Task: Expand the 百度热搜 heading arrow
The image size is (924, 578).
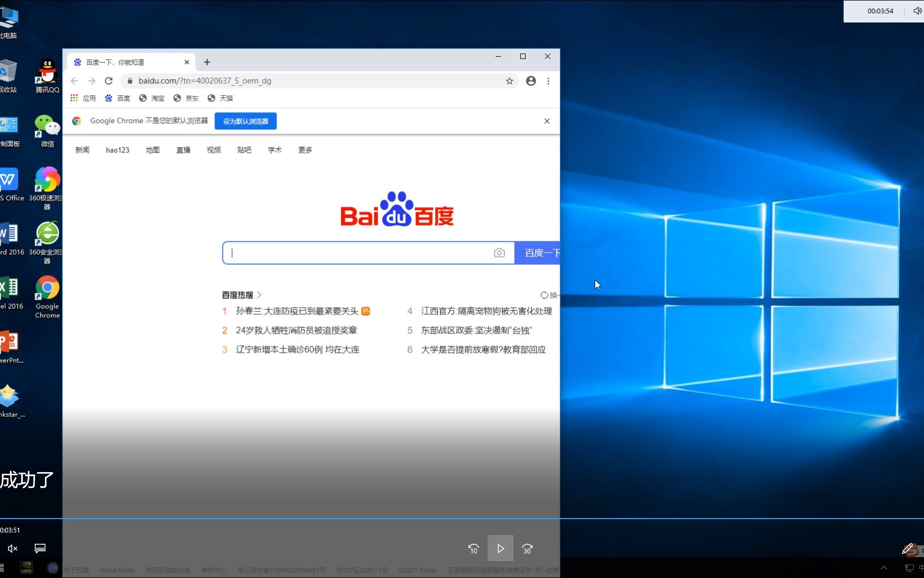Action: [x=259, y=295]
